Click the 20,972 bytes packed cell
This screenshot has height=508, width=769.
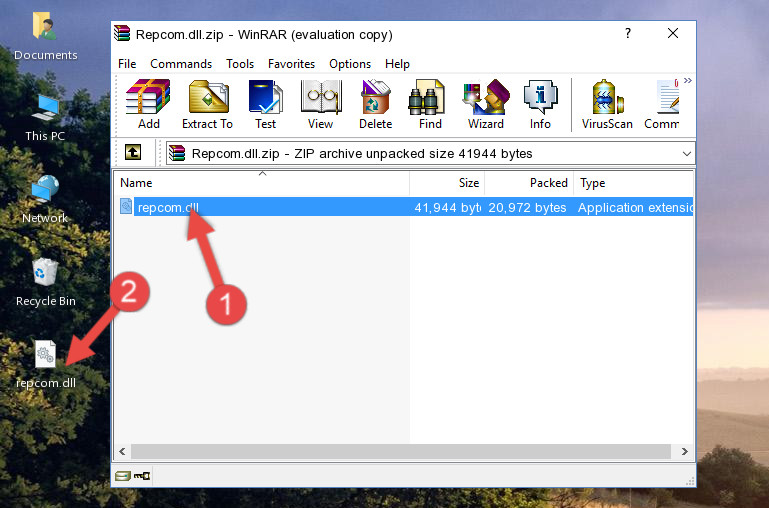point(527,207)
